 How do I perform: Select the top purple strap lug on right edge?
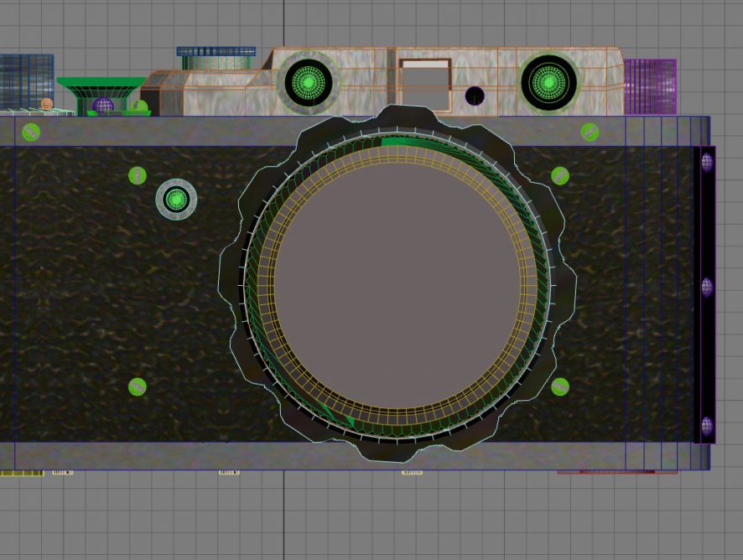point(707,162)
